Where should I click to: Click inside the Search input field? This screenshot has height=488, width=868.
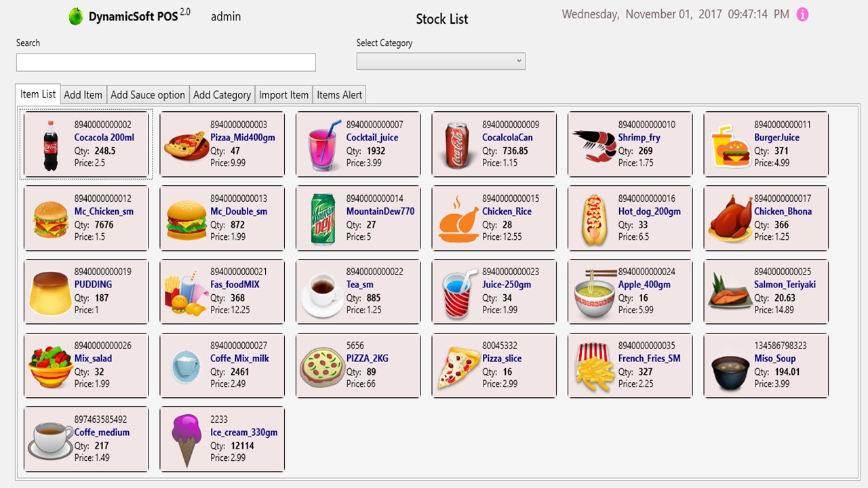point(165,62)
